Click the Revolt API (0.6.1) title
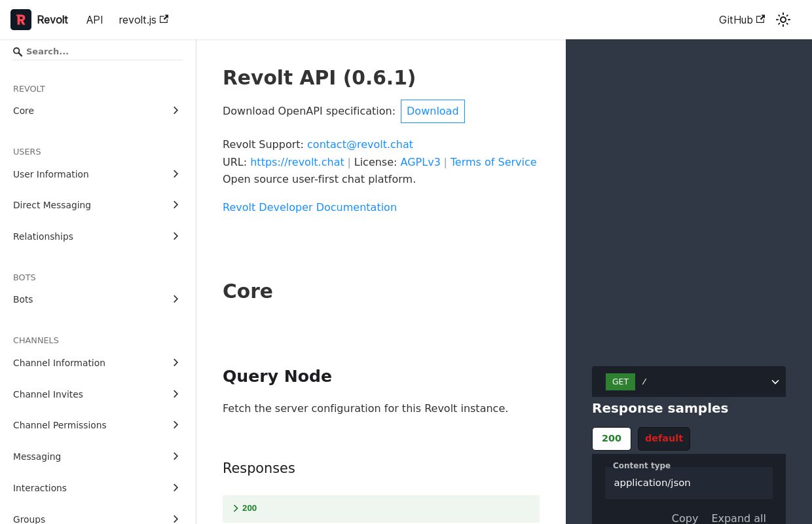The width and height of the screenshot is (812, 524). click(319, 77)
